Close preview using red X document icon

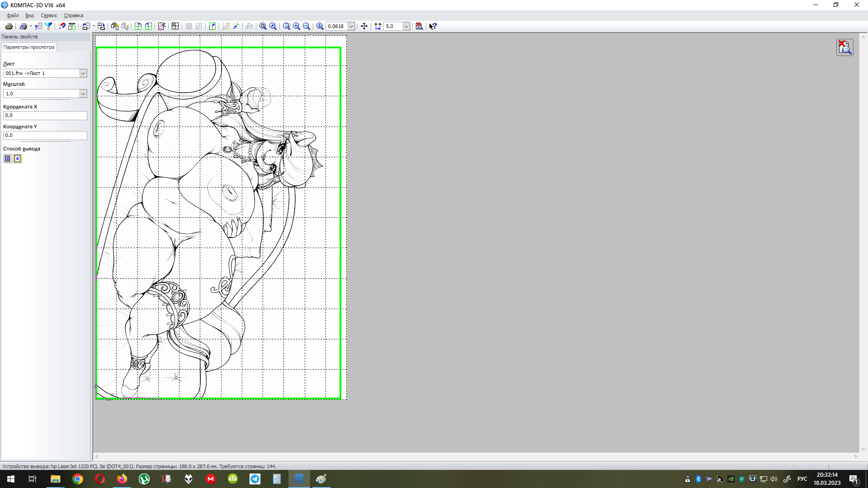[x=844, y=47]
